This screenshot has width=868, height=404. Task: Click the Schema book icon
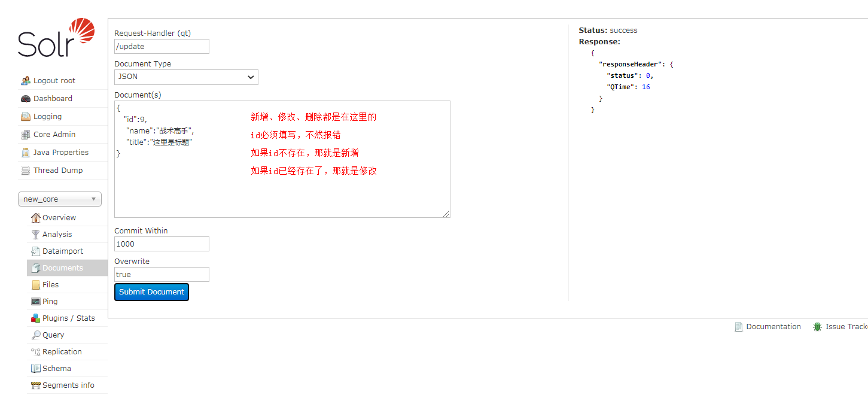point(36,369)
